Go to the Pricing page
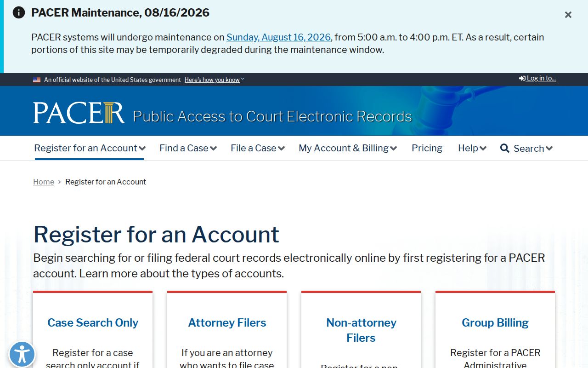588x368 pixels. (x=427, y=148)
